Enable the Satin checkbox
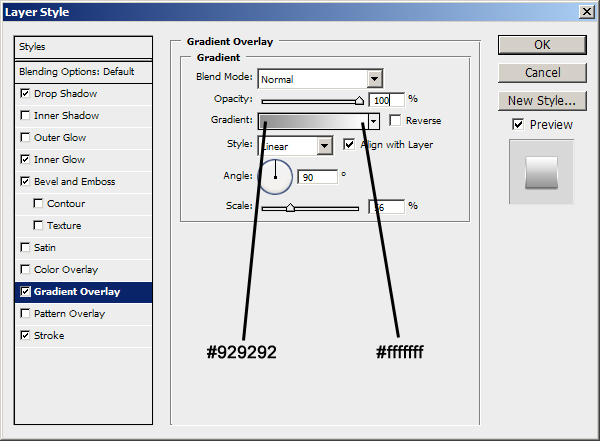The width and height of the screenshot is (600, 441). 25,247
